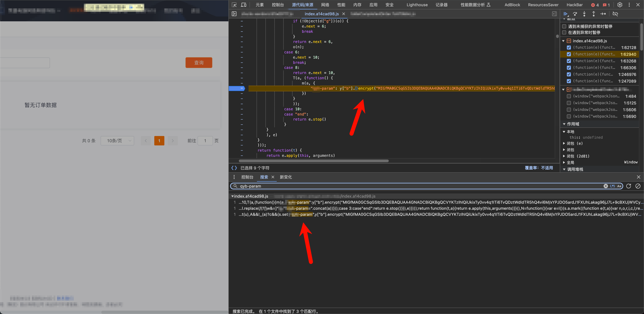Expand 全局 global scope
The height and width of the screenshot is (314, 644).
point(564,163)
